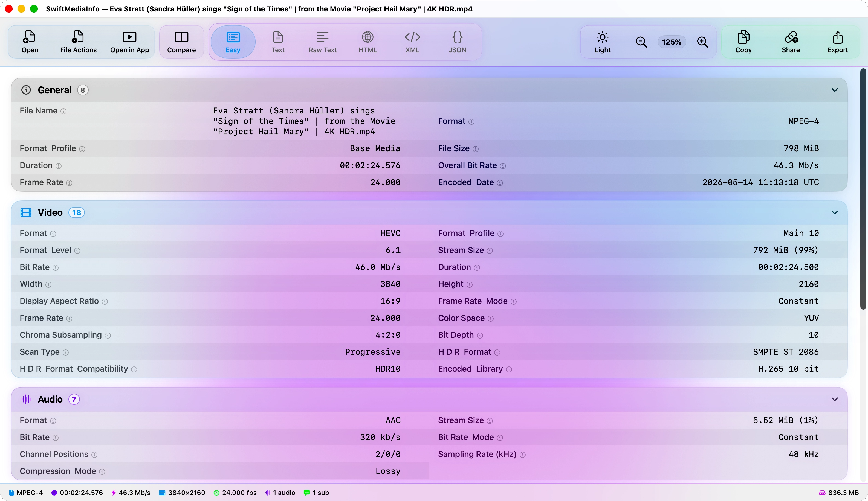868x501 pixels.
Task: Click the 1 audio status bar entry
Action: pos(280,493)
